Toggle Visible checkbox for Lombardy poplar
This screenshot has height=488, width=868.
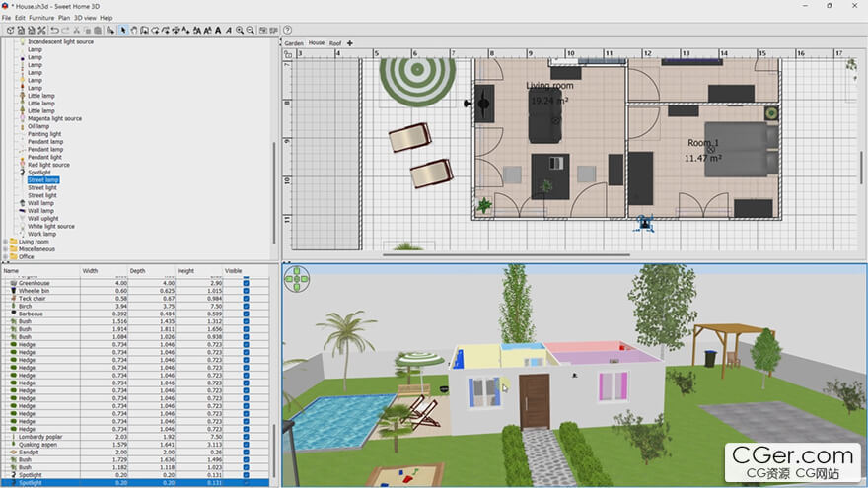tap(246, 437)
